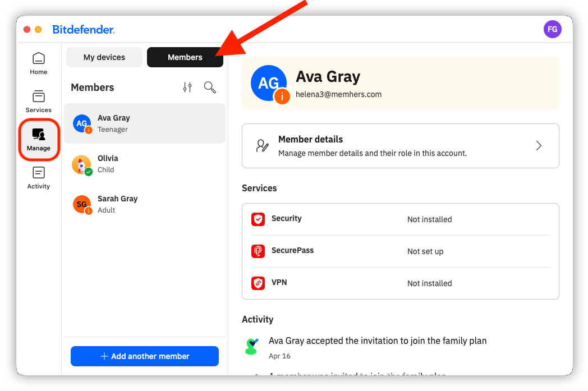Click the Apr 16 activity date
This screenshot has width=588, height=391.
tap(279, 356)
